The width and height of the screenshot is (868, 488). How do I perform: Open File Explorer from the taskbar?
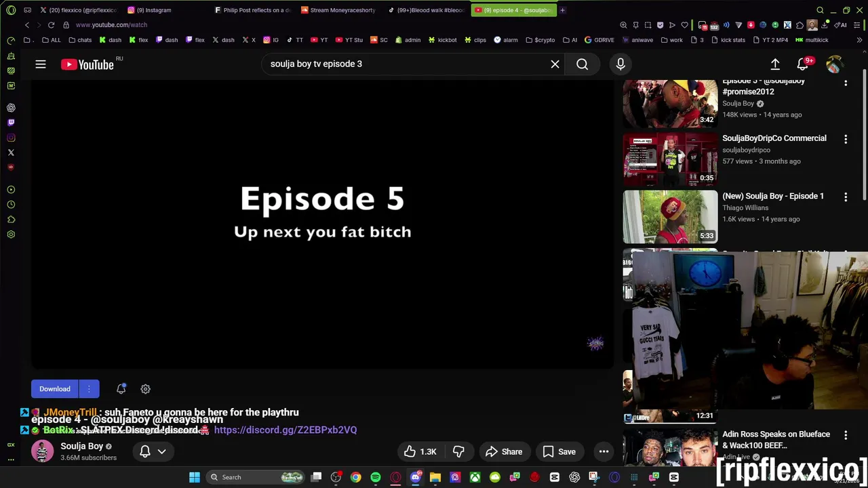(x=435, y=477)
